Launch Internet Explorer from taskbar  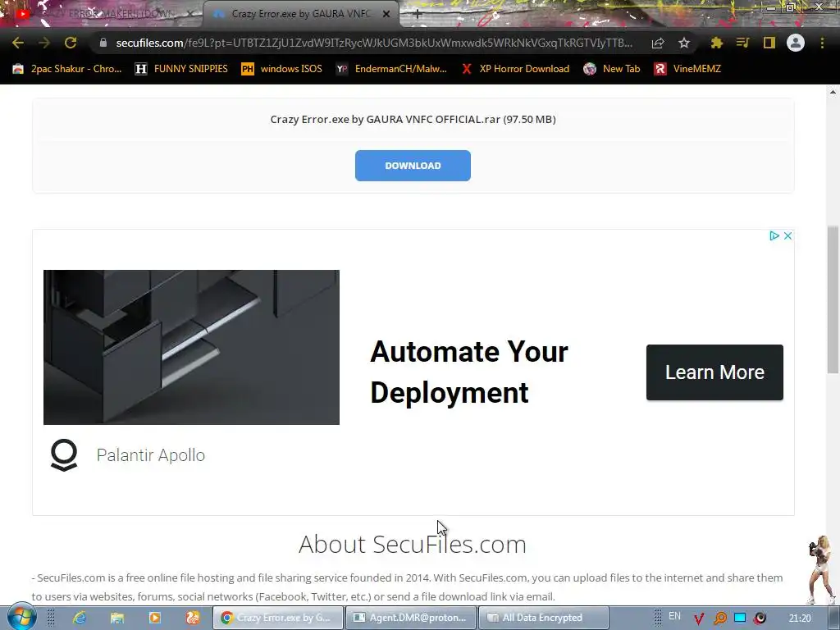[x=80, y=618]
